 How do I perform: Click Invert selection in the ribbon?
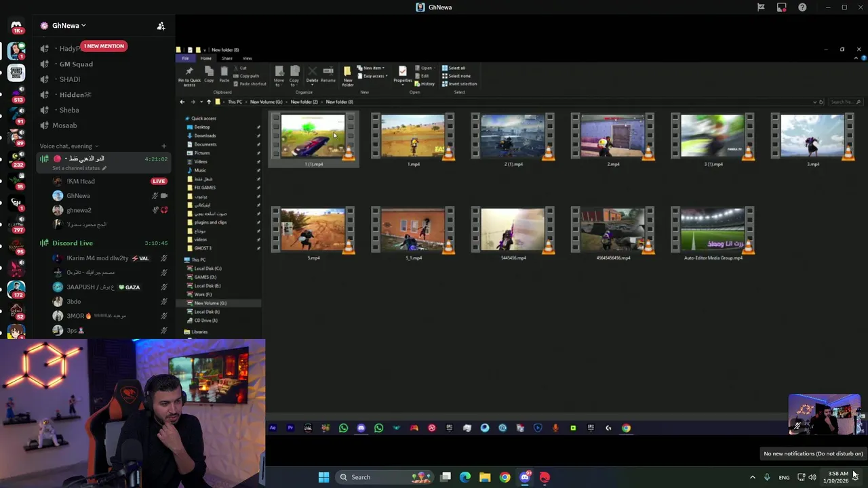pos(459,84)
